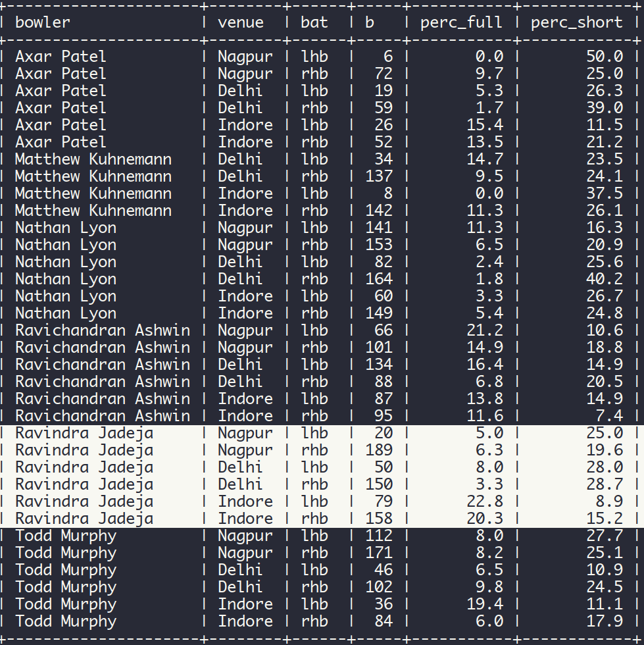Screen dimensions: 644x645
Task: Select ball count 137 in Kuhnemann's Delhi rhb row
Action: pos(379,176)
